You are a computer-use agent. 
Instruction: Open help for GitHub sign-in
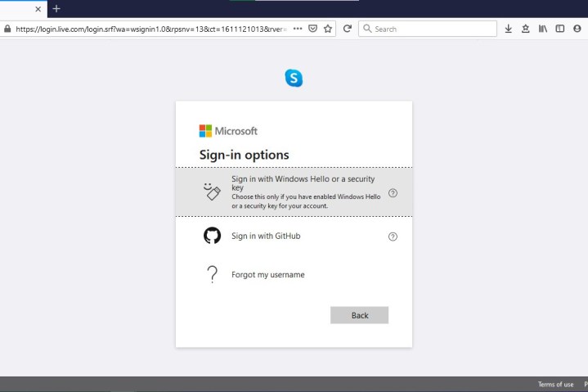click(x=393, y=237)
